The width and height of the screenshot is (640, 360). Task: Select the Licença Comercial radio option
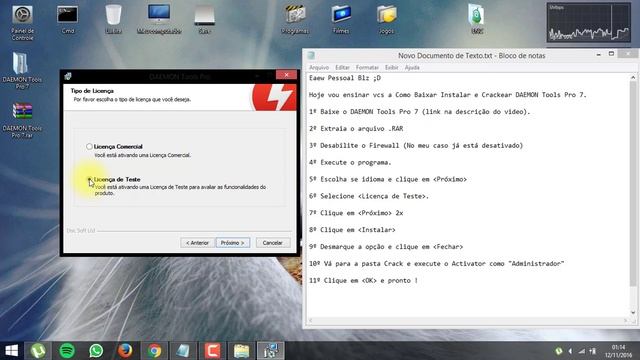click(89, 146)
